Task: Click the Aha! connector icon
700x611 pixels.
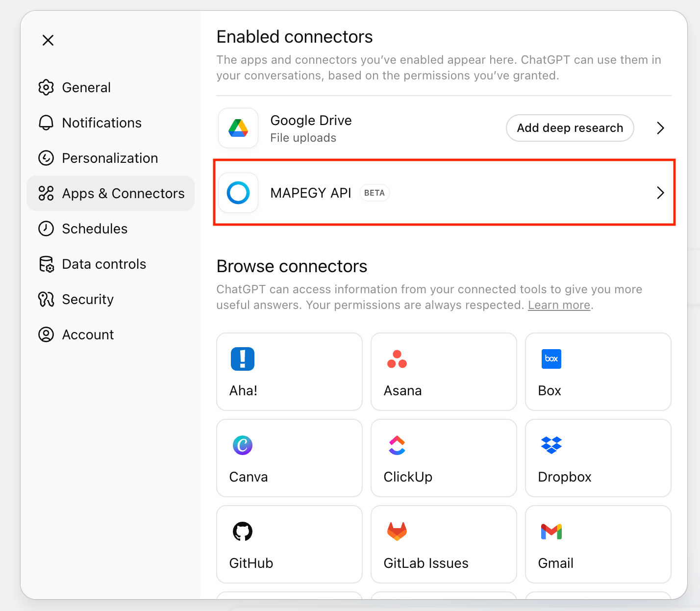Action: click(243, 359)
